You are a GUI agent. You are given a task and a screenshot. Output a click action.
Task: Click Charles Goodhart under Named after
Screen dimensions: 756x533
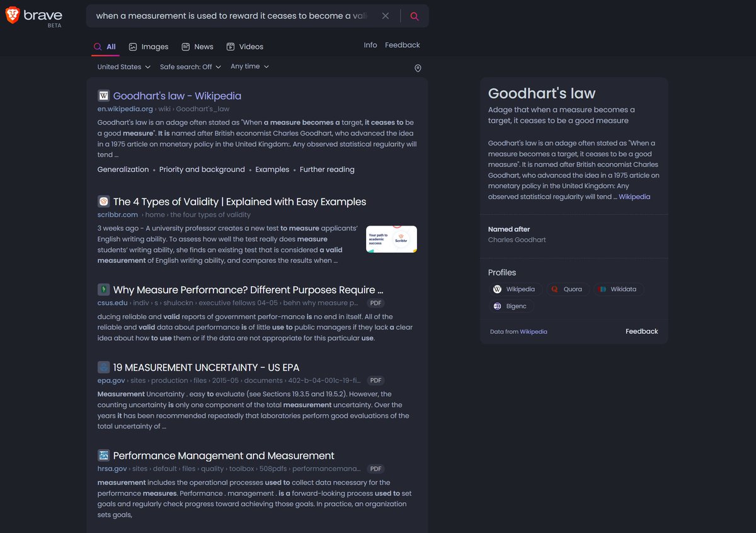[517, 240]
